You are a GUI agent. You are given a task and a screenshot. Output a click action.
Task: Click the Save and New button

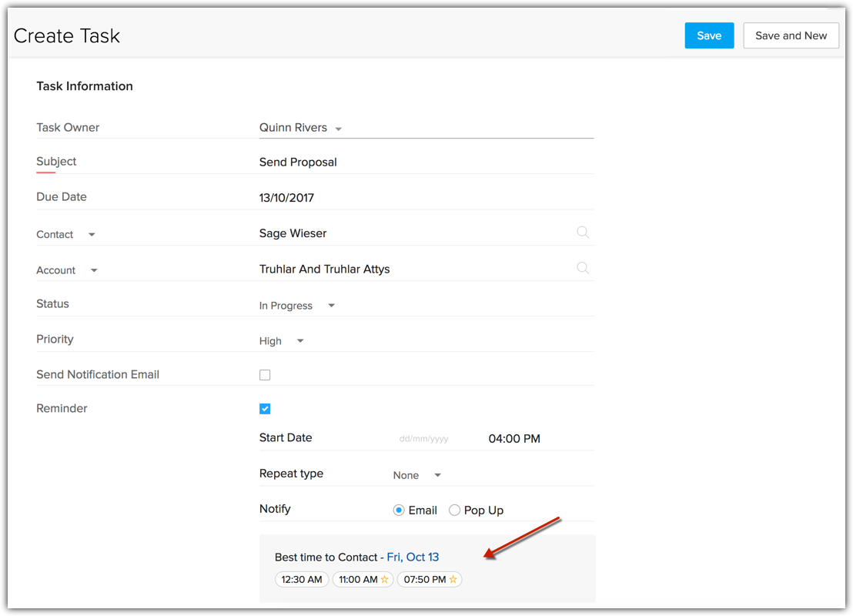coord(791,35)
